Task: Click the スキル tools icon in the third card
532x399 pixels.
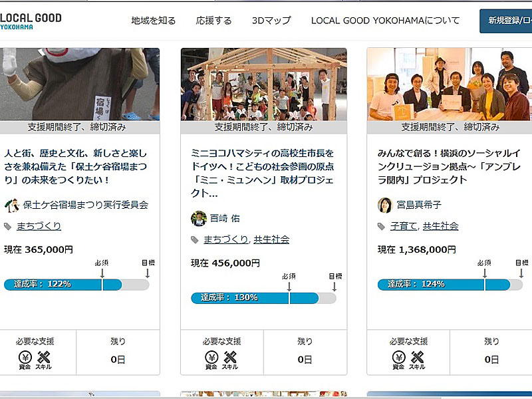Action: [x=417, y=359]
